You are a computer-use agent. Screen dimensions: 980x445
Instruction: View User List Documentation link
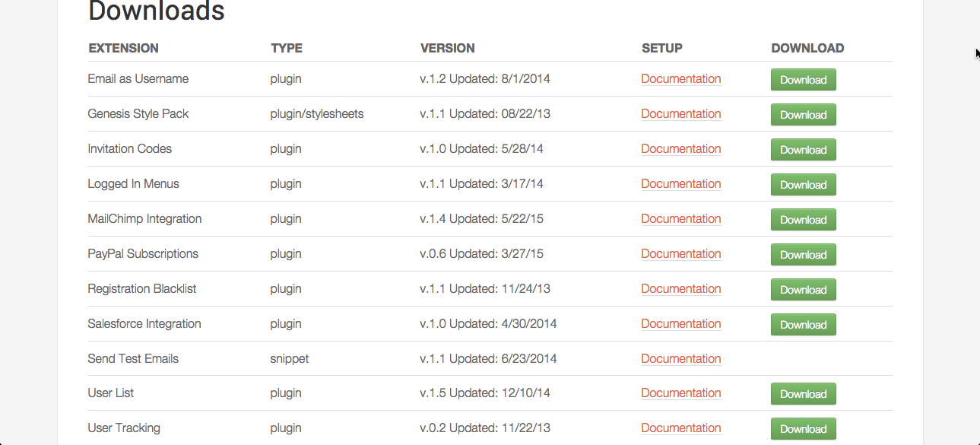pos(680,393)
